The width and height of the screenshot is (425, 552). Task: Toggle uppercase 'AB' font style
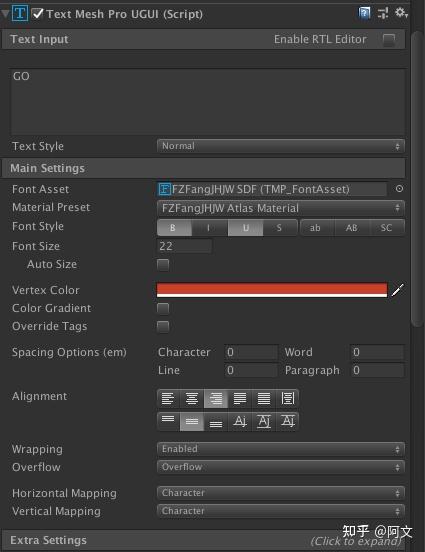352,228
